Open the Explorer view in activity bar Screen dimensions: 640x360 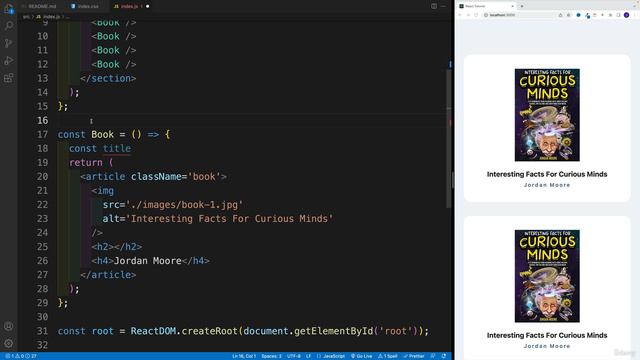pos(9,8)
